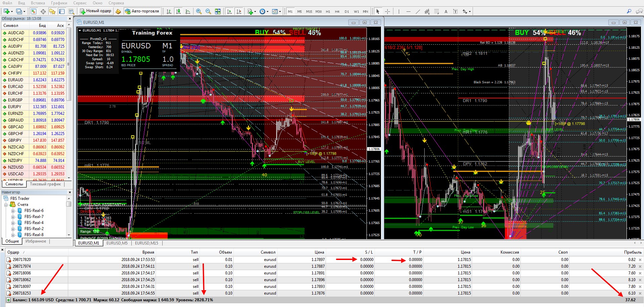Screen dimensions: 644x307
Task: Select the cursor arrow tool
Action: pos(378,11)
